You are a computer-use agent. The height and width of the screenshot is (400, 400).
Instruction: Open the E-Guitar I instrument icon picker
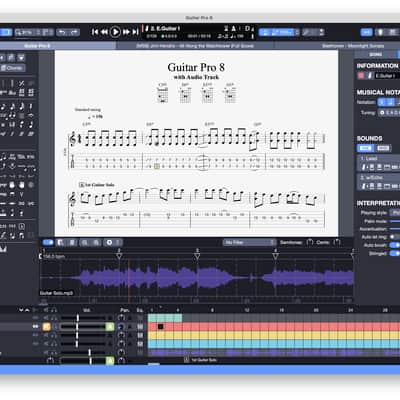click(x=369, y=76)
